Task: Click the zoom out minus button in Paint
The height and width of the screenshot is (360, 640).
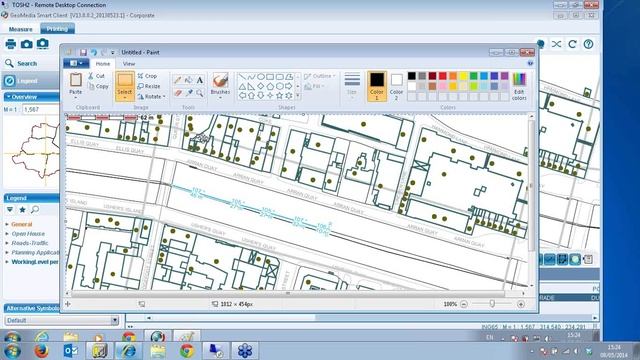Action: tap(464, 304)
